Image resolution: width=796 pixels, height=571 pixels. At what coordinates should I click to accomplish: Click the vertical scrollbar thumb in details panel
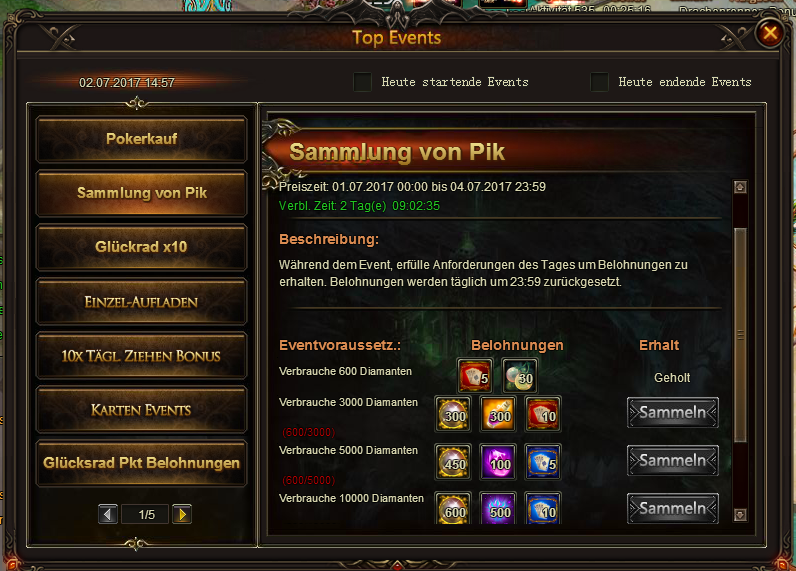740,335
